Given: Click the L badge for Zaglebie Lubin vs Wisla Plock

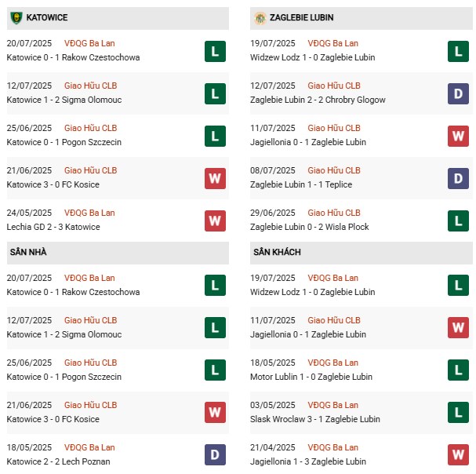Looking at the screenshot, I should tap(458, 221).
